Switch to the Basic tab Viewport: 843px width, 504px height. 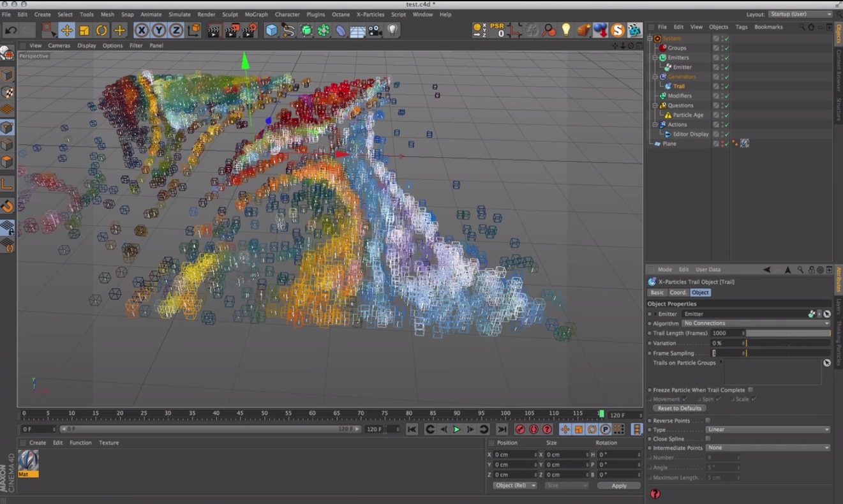pyautogui.click(x=657, y=292)
